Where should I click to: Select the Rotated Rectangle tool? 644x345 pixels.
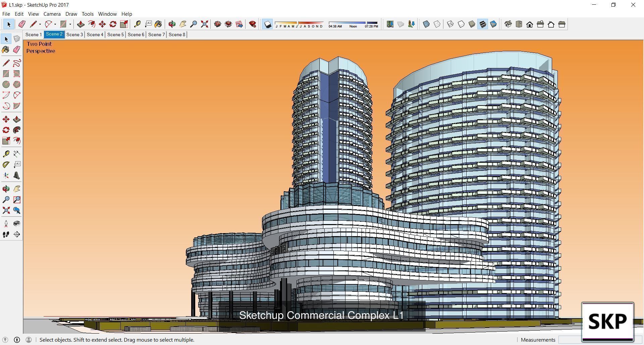coord(17,74)
